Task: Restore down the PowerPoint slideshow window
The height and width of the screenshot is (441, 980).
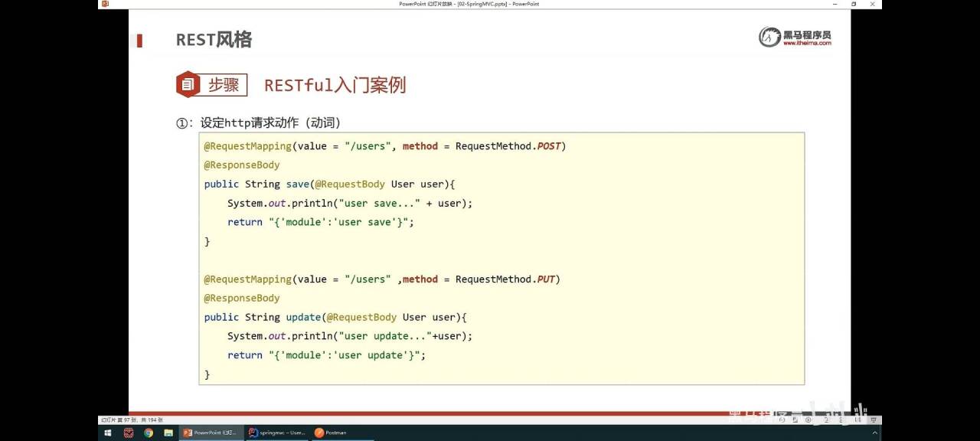Action: [x=854, y=4]
